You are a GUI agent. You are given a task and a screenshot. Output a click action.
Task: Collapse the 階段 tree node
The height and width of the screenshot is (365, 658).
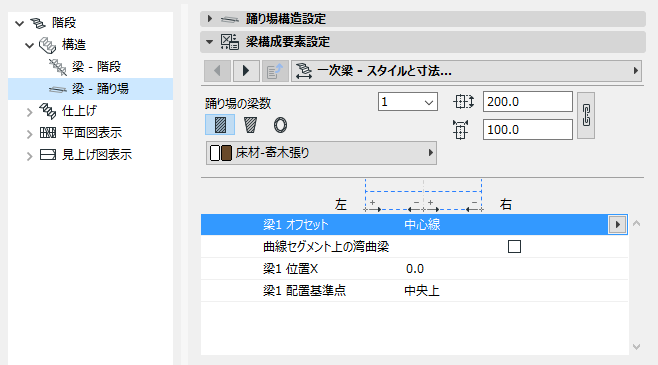pyautogui.click(x=19, y=23)
